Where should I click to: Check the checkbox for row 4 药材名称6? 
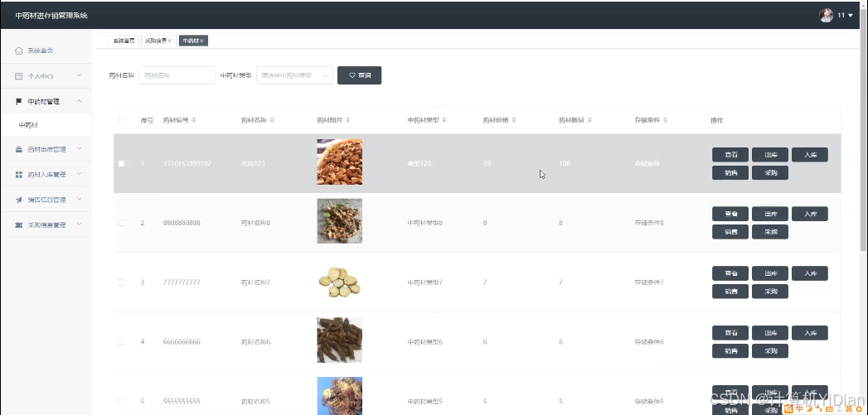[121, 342]
